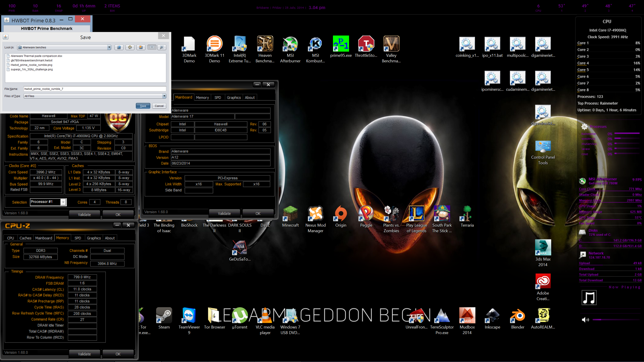
Task: Click Rainmeter Now Playing music note
Action: tap(589, 298)
